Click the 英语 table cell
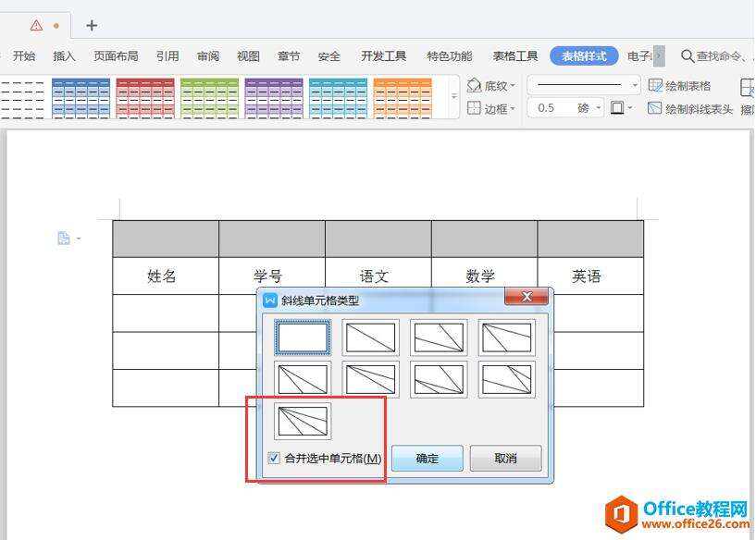This screenshot has height=540, width=756. pos(590,276)
